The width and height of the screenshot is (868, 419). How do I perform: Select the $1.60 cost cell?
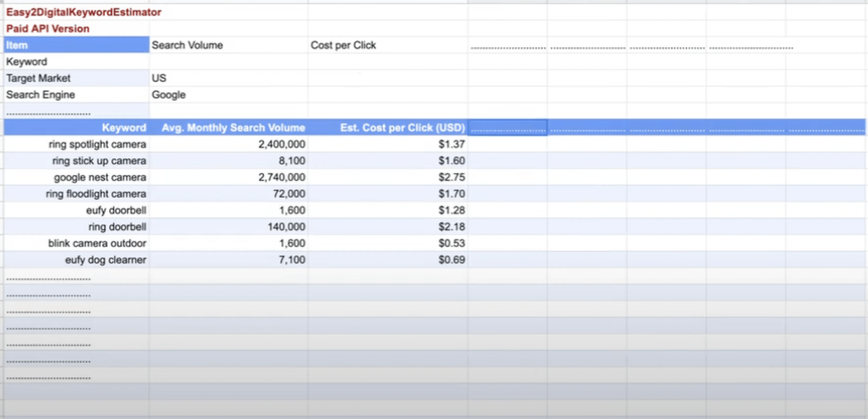coord(388,161)
